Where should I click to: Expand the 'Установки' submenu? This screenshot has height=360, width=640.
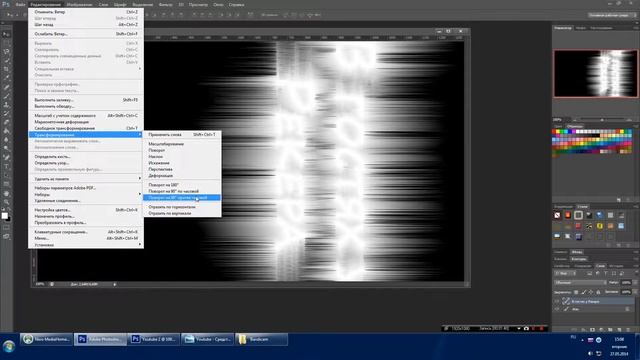[x=85, y=245]
